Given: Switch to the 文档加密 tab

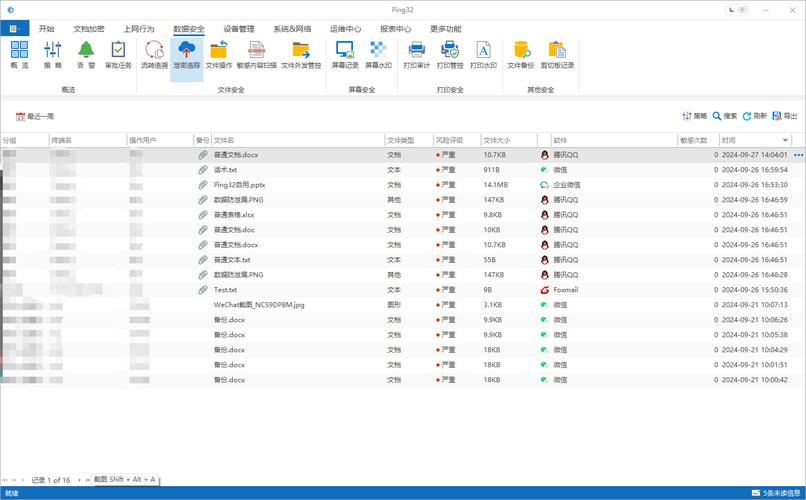Looking at the screenshot, I should 89,29.
